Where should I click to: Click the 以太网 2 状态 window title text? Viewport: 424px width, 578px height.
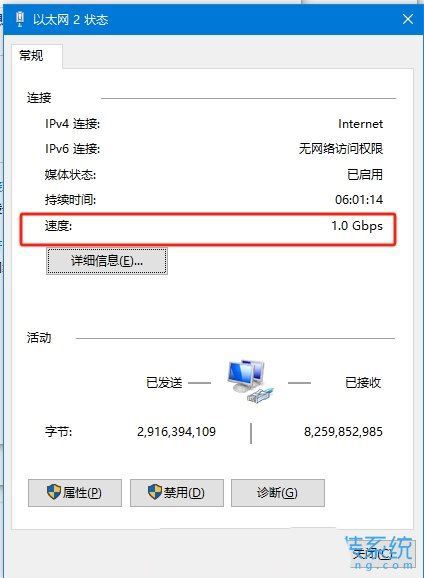[x=70, y=20]
